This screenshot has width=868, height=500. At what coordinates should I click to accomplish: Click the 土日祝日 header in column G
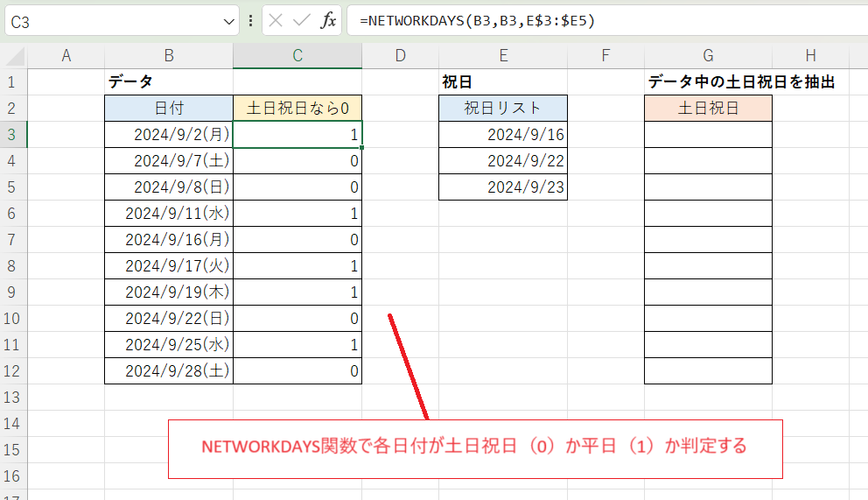click(708, 108)
